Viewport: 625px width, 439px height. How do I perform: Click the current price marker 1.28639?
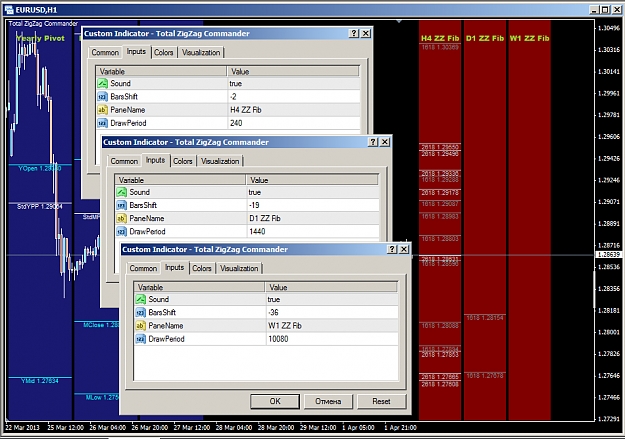click(609, 254)
